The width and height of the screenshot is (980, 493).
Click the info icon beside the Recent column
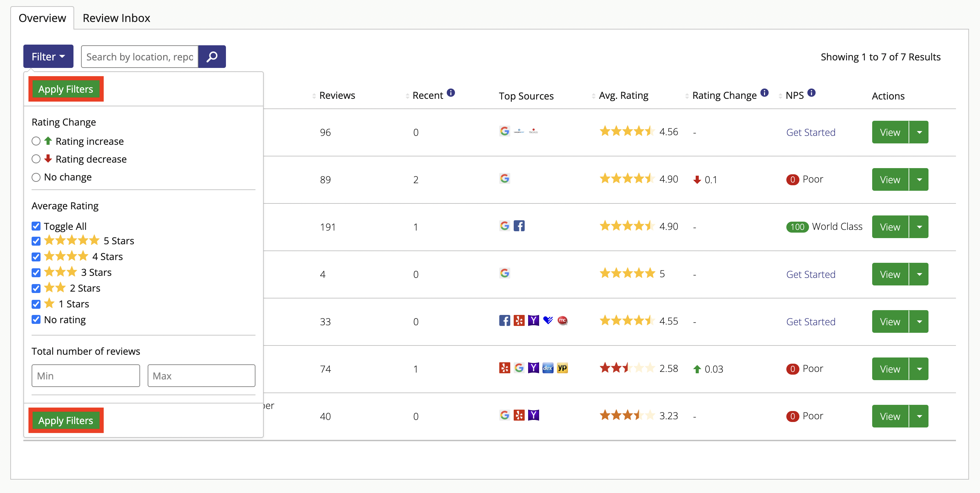pyautogui.click(x=451, y=92)
